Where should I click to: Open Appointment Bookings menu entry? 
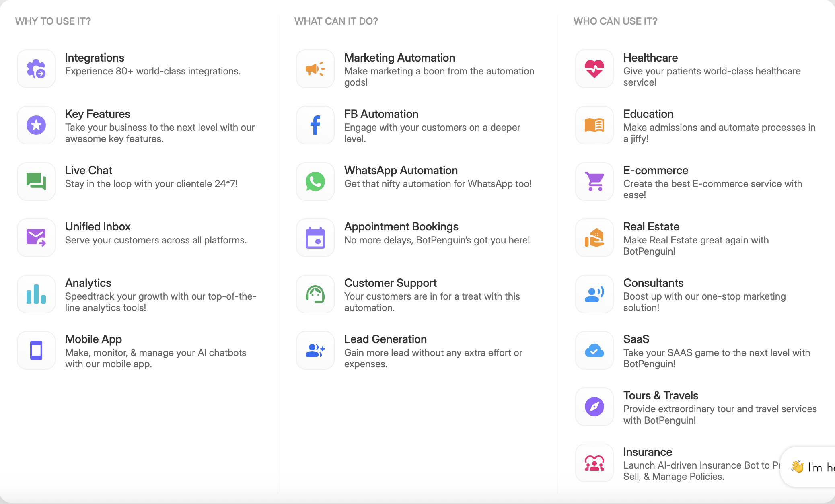click(401, 226)
